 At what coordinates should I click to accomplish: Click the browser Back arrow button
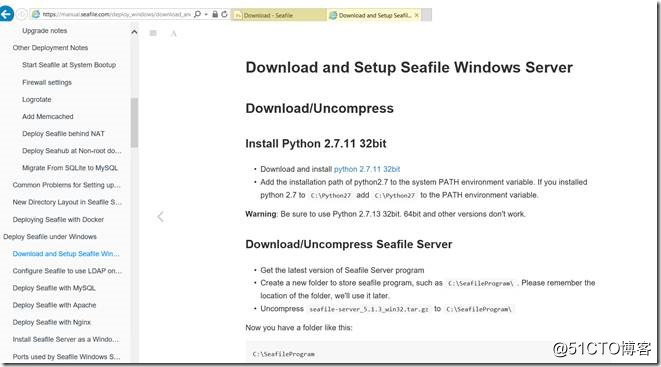click(7, 14)
